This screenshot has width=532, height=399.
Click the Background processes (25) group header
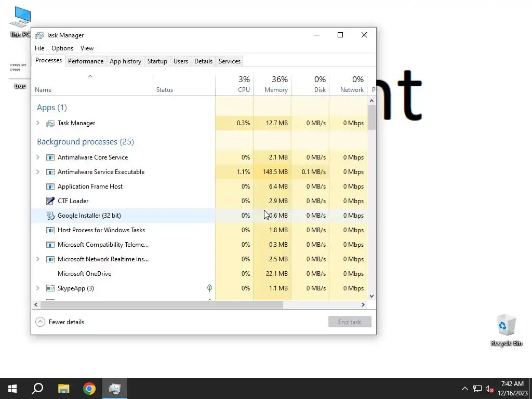(86, 141)
